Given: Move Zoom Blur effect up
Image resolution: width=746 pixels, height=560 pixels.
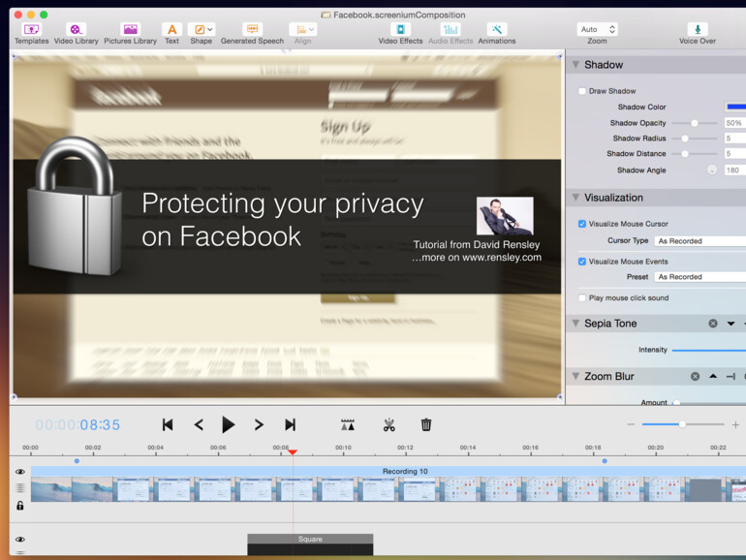Looking at the screenshot, I should tap(713, 376).
